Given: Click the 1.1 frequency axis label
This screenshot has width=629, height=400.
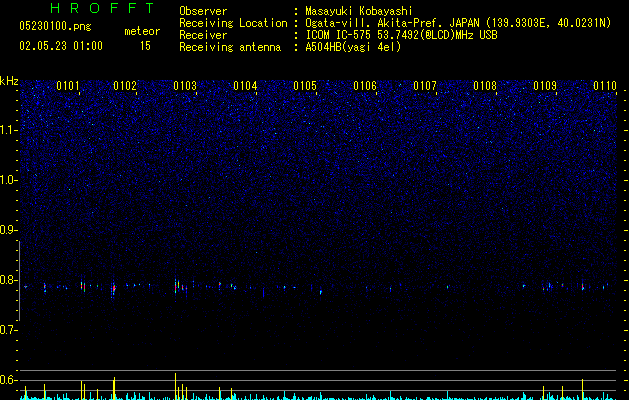Looking at the screenshot, I should (x=7, y=130).
